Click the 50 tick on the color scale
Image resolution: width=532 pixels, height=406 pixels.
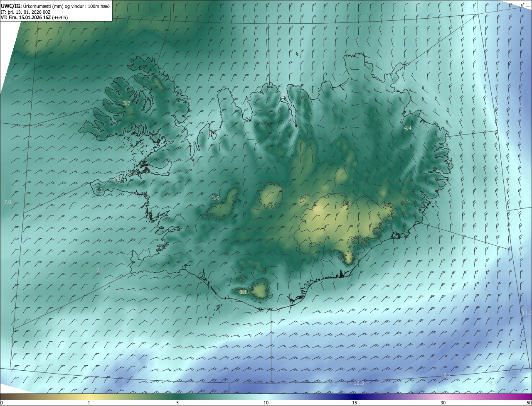tap(529, 403)
